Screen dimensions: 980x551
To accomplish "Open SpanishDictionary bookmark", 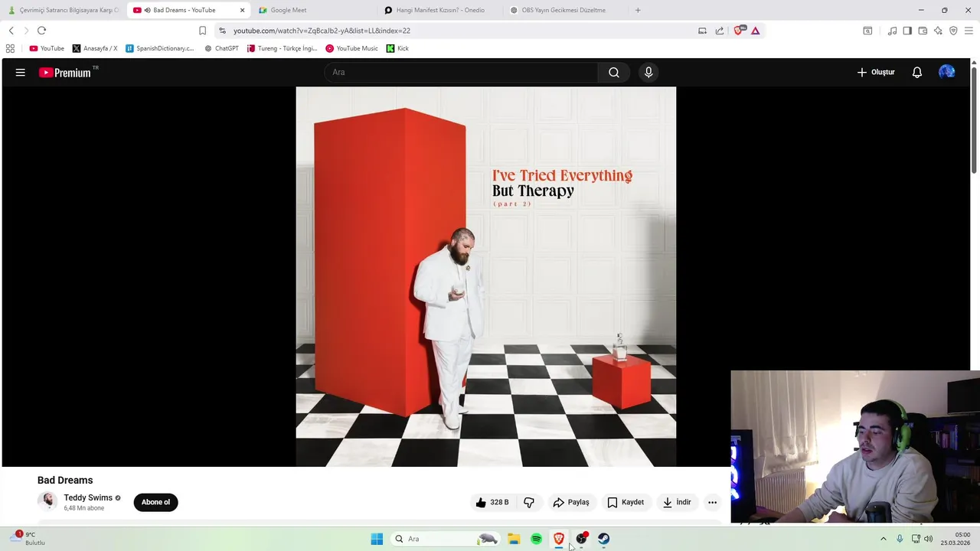I will point(160,48).
